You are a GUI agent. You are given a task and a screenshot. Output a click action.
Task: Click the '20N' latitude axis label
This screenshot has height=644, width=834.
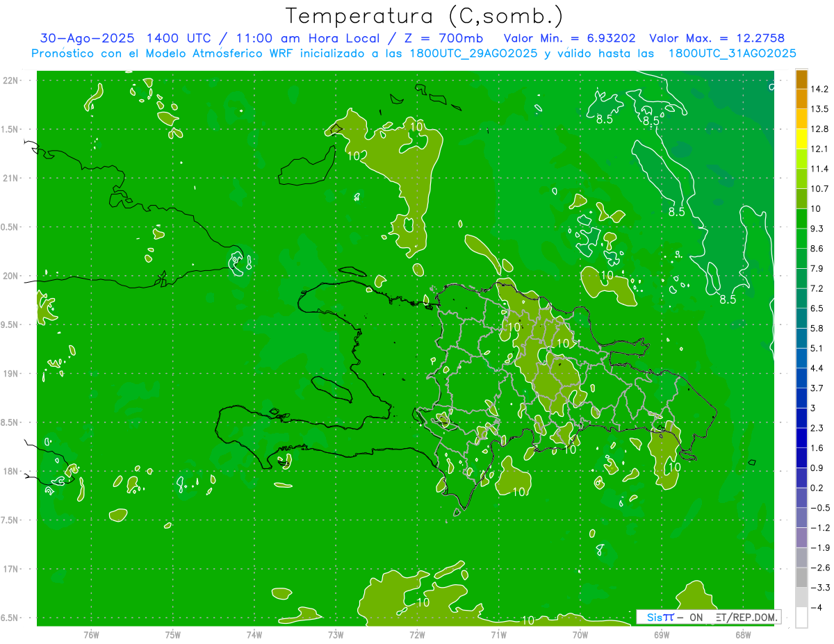[x=12, y=276]
